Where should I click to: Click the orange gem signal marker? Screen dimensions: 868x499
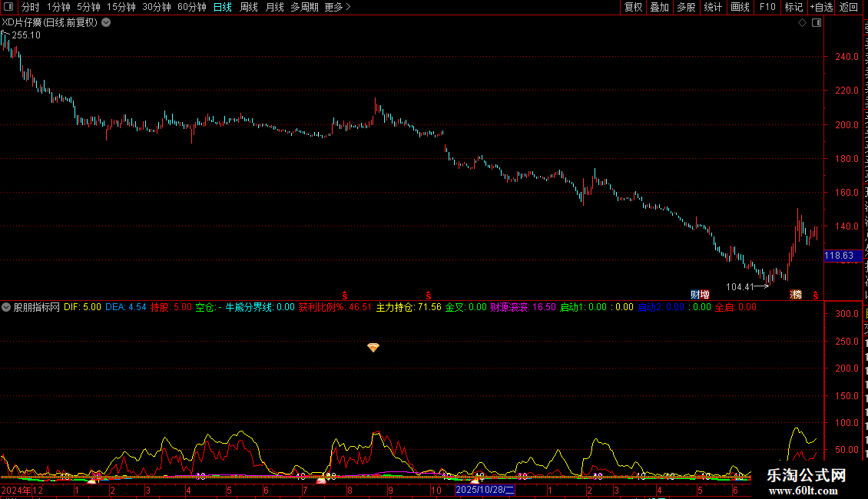373,348
